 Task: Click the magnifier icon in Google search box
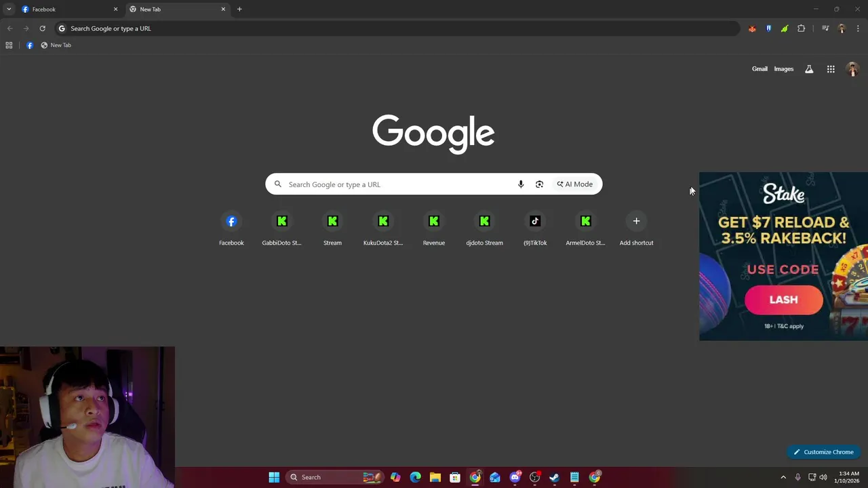pyautogui.click(x=278, y=184)
